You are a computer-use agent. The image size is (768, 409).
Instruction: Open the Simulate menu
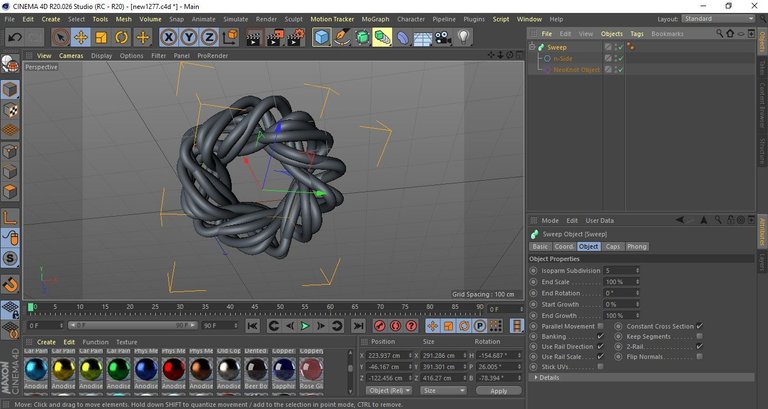pyautogui.click(x=236, y=19)
